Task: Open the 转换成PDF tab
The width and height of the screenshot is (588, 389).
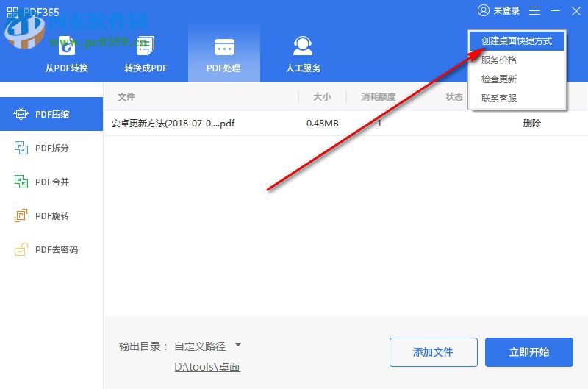Action: point(146,52)
